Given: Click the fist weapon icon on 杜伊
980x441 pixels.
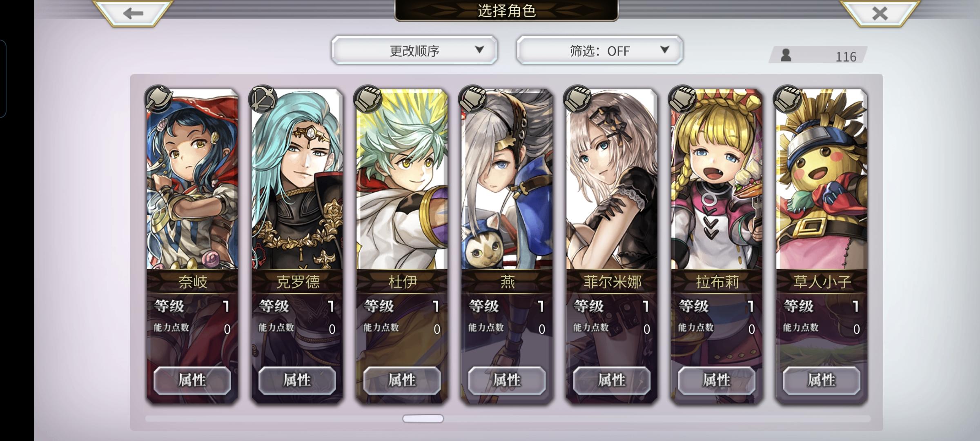Looking at the screenshot, I should [368, 99].
